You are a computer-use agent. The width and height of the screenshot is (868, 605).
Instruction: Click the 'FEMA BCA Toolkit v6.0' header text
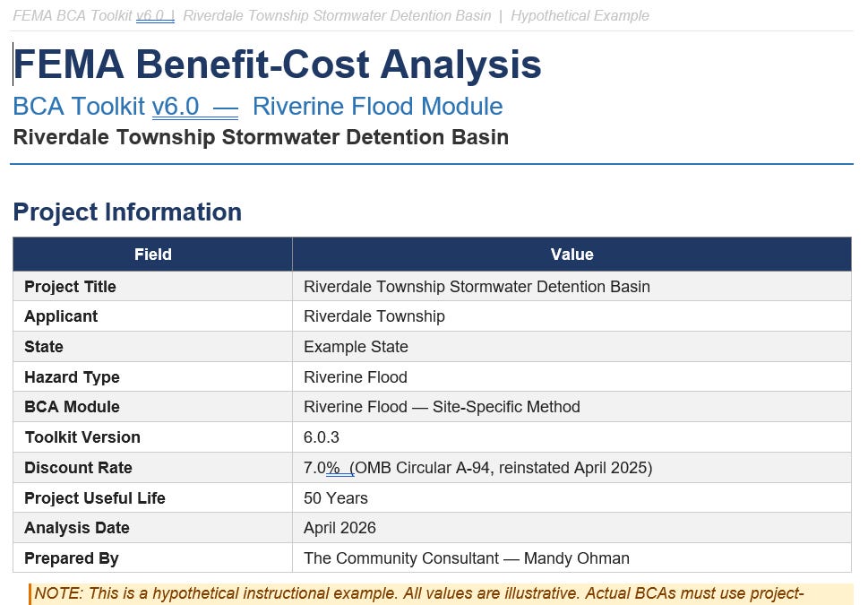pyautogui.click(x=89, y=15)
